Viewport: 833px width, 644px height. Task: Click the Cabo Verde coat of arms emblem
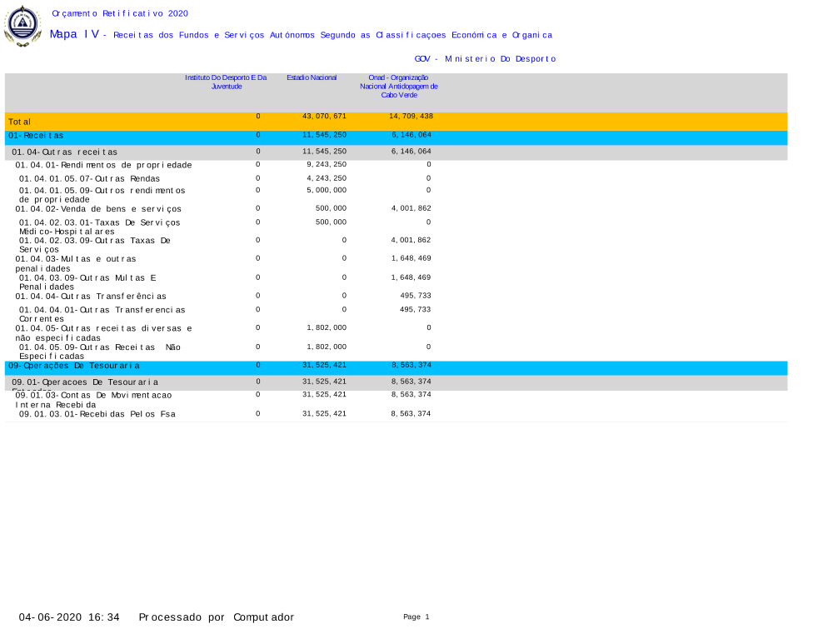click(x=22, y=26)
